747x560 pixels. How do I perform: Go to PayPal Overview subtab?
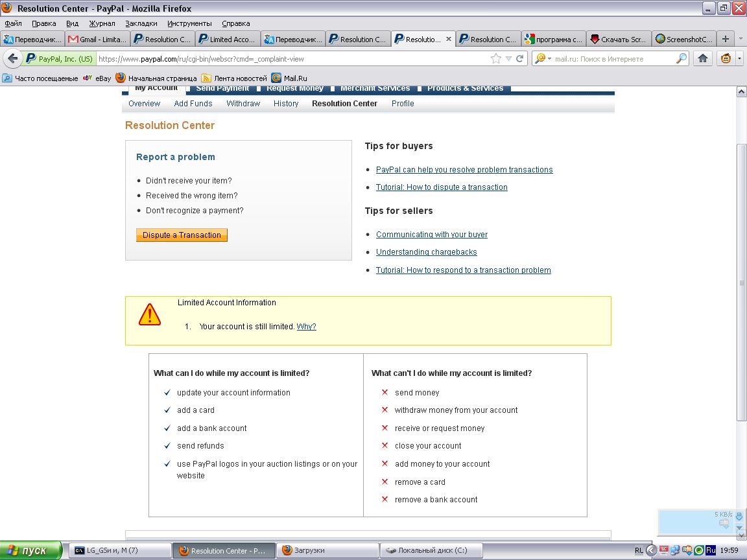click(145, 103)
